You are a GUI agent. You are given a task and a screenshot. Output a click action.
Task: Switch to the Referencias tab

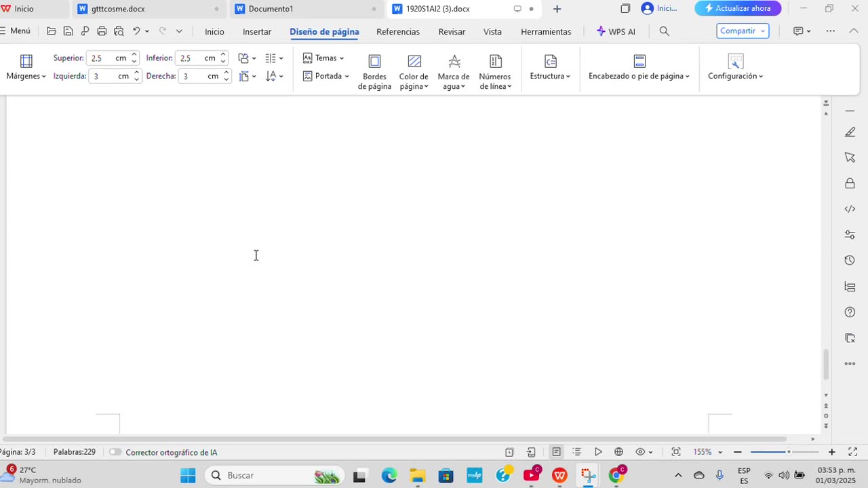(x=398, y=32)
